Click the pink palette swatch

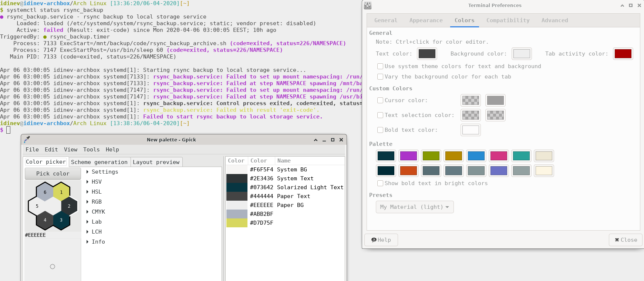499,156
